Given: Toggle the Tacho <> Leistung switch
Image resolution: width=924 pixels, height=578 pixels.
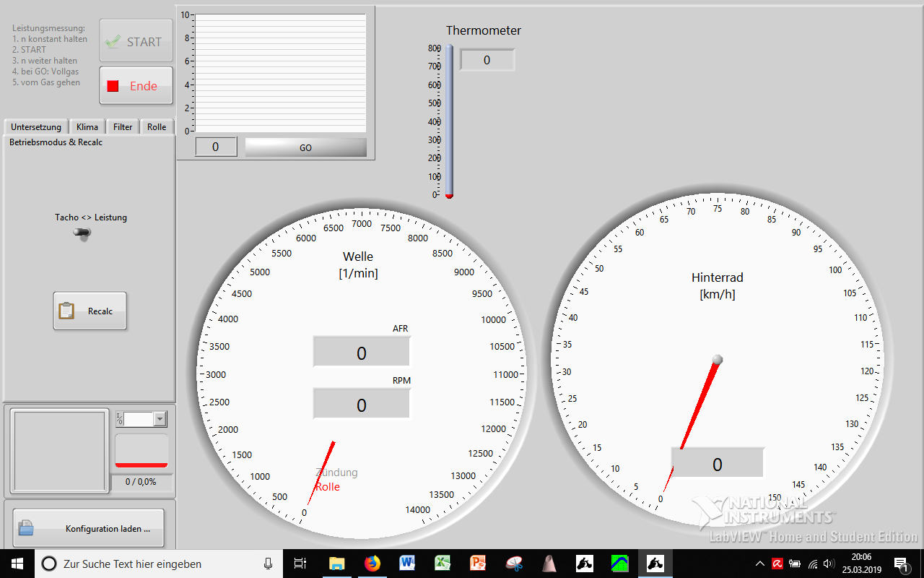Looking at the screenshot, I should click(x=84, y=233).
